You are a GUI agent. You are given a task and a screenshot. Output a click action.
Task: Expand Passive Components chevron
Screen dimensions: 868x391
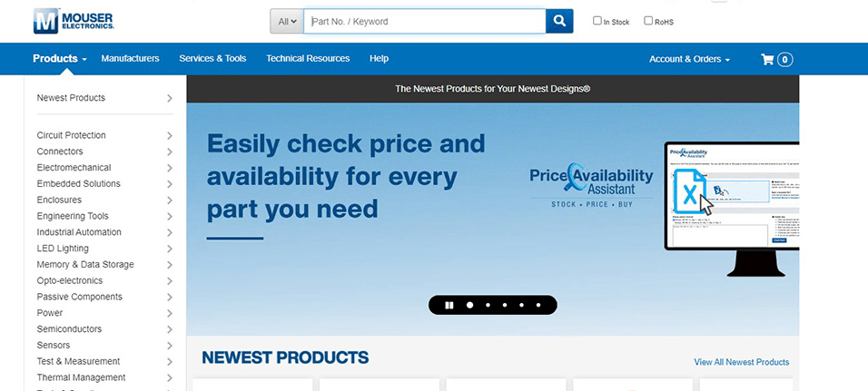pyautogui.click(x=170, y=297)
